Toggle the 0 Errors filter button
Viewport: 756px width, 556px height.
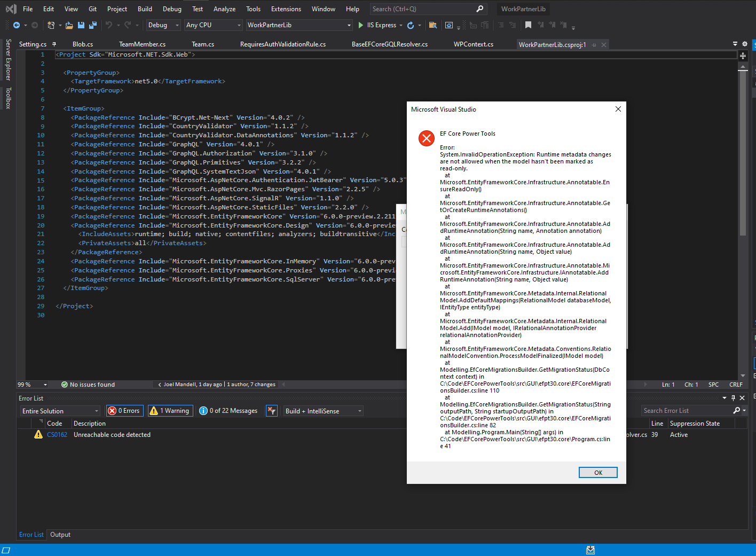(x=124, y=410)
